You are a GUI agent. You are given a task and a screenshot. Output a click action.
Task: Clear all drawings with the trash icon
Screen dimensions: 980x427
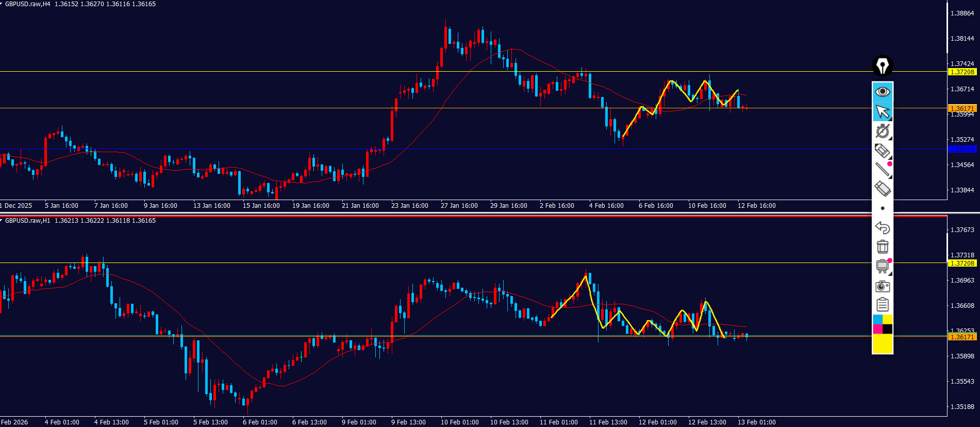tap(883, 247)
